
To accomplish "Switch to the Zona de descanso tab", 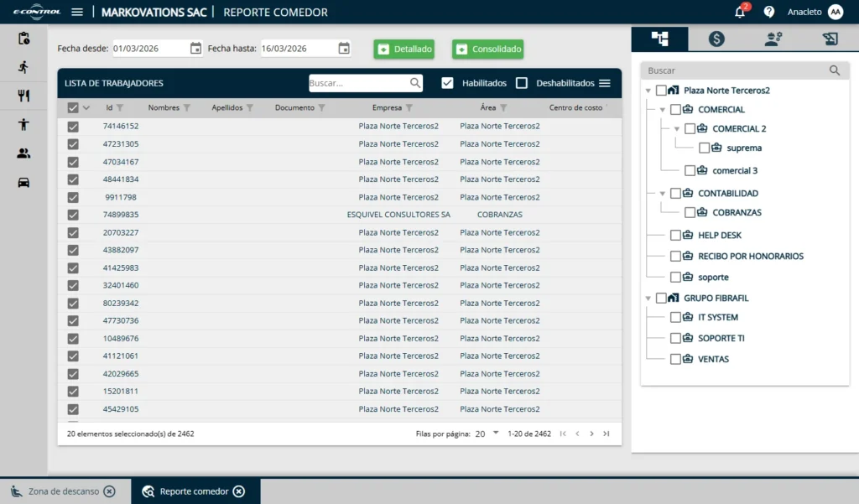I will click(63, 491).
